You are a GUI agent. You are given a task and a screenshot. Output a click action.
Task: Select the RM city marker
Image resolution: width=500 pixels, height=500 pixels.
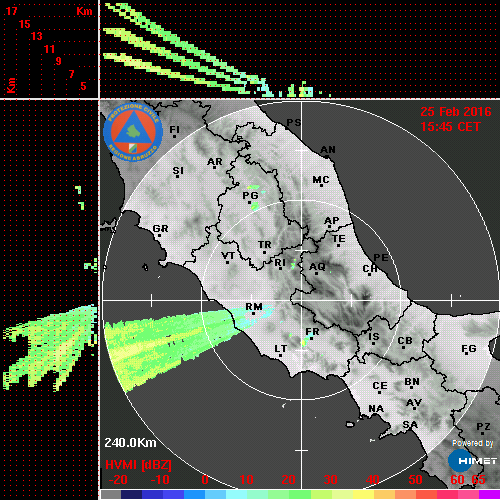click(x=254, y=313)
